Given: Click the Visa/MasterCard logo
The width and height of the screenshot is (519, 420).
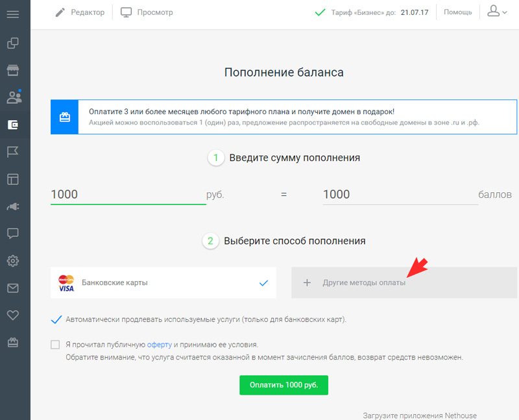Looking at the screenshot, I should [x=67, y=283].
